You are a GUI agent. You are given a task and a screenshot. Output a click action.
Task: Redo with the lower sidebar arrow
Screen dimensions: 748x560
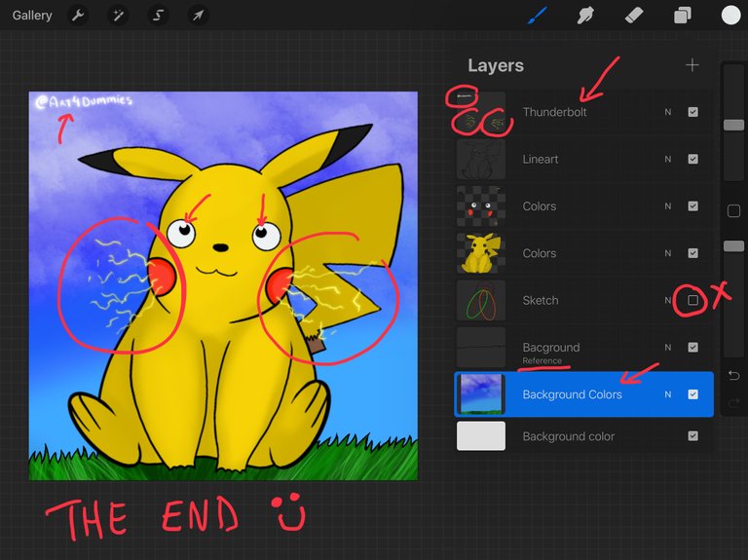tap(733, 404)
